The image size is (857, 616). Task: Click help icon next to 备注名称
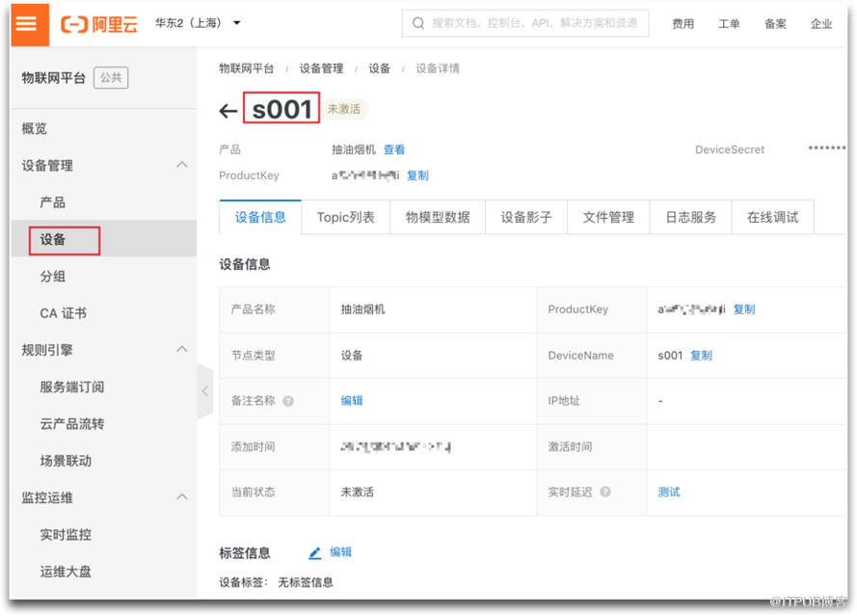pos(288,401)
